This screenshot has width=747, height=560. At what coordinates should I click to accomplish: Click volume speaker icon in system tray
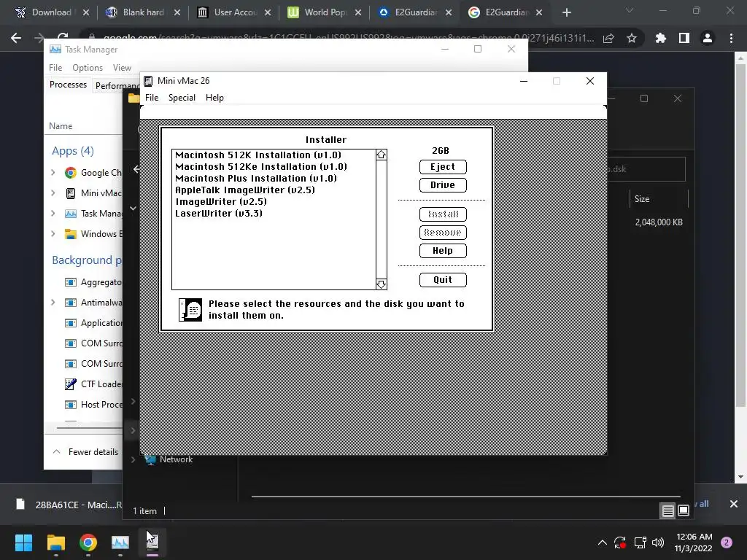(x=658, y=542)
